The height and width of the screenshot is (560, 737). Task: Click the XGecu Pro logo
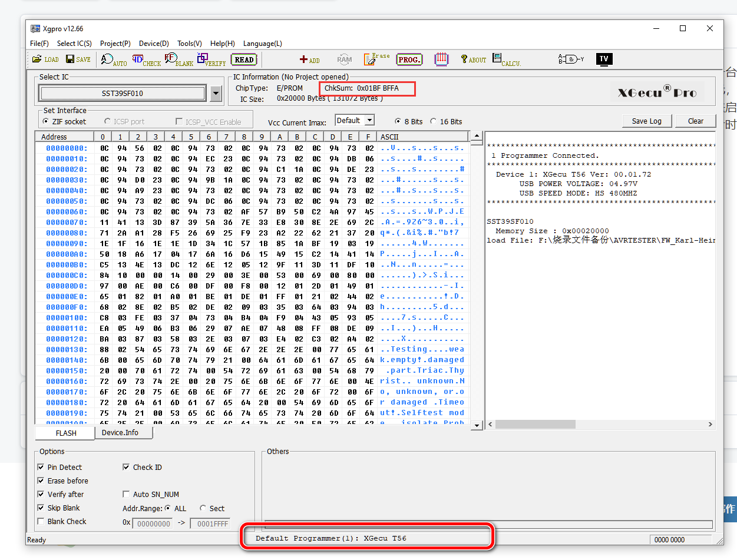pyautogui.click(x=657, y=92)
